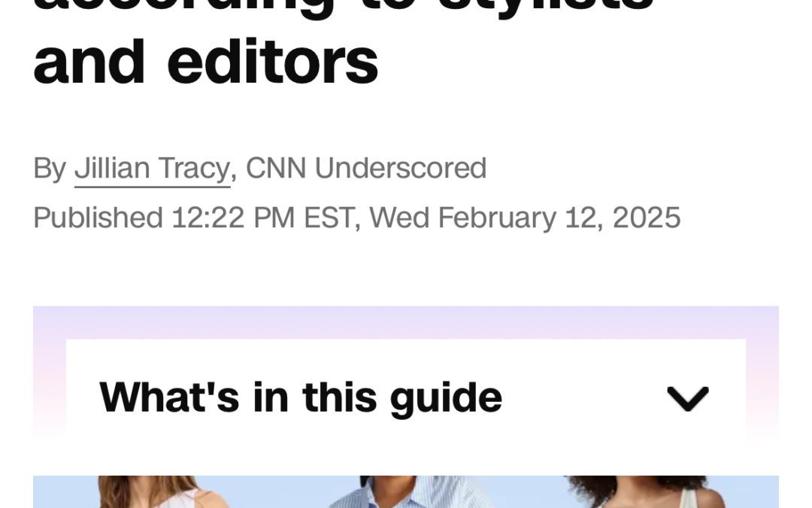Click the word "What's" in the guide heading

[x=169, y=397]
